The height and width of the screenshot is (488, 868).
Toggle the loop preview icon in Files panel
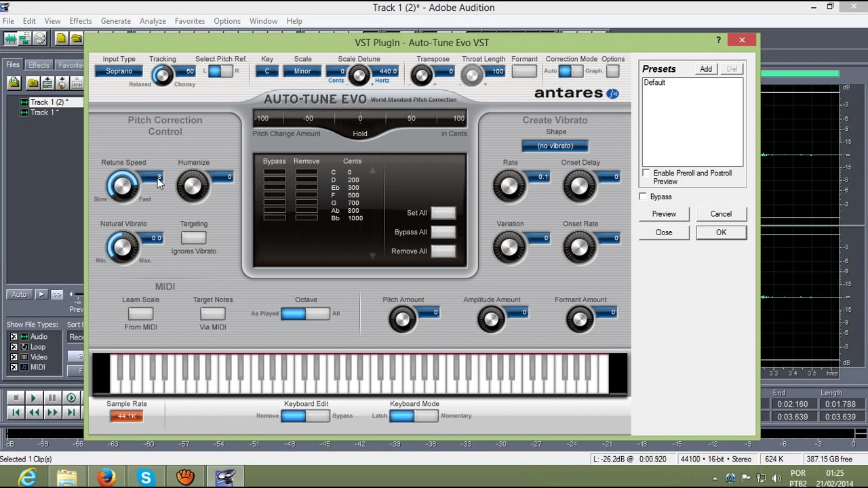[57, 294]
